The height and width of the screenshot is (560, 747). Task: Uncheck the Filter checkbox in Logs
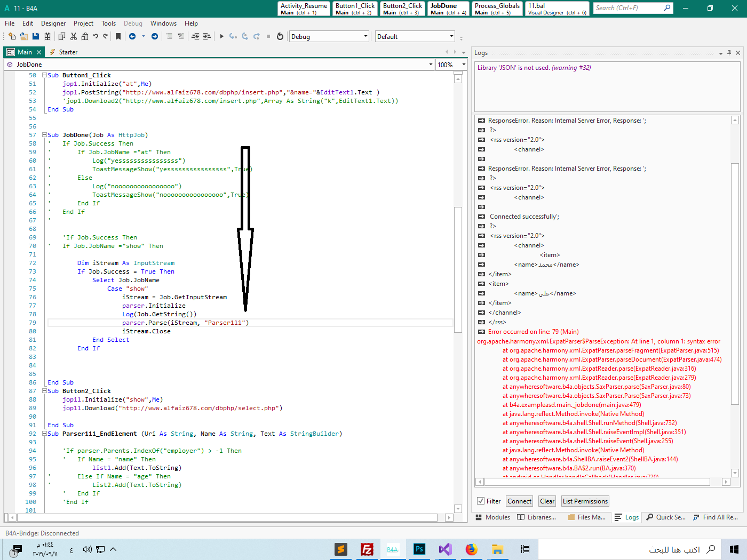click(481, 501)
